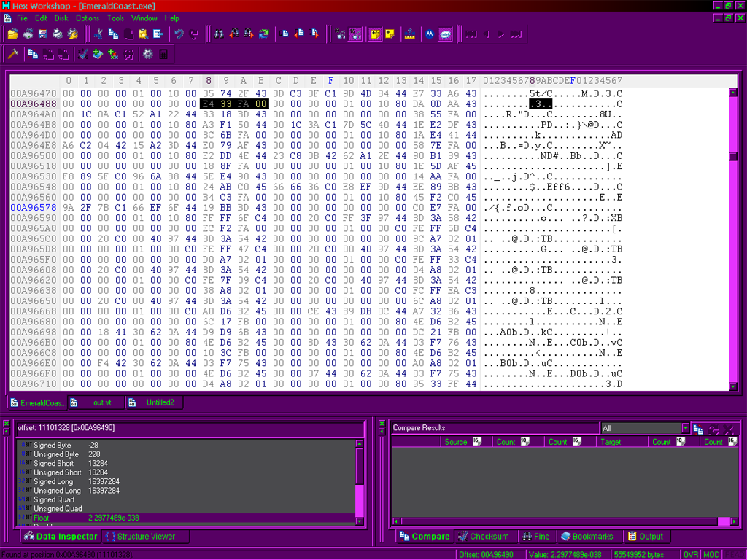This screenshot has height=560, width=747.
Task: Open the File menu
Action: pos(23,18)
